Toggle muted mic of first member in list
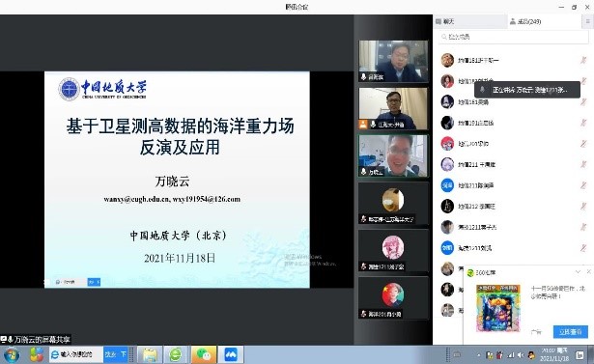The image size is (594, 364). (583, 60)
